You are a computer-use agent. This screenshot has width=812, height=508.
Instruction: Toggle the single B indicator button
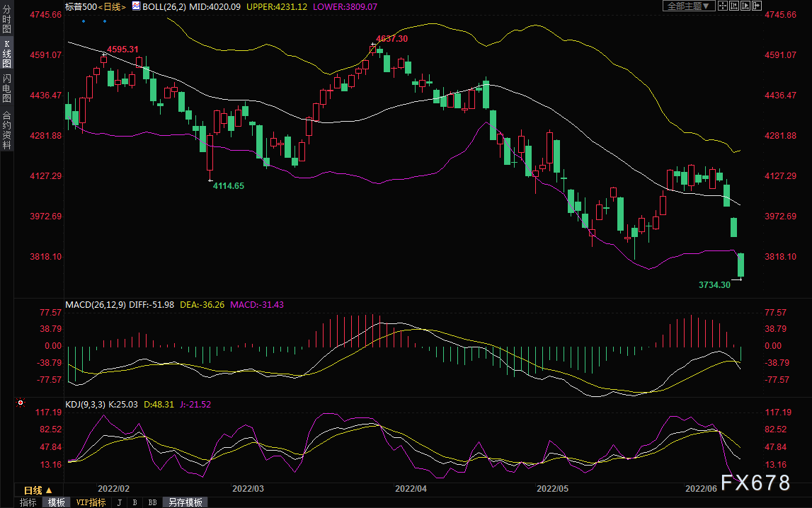[135, 502]
